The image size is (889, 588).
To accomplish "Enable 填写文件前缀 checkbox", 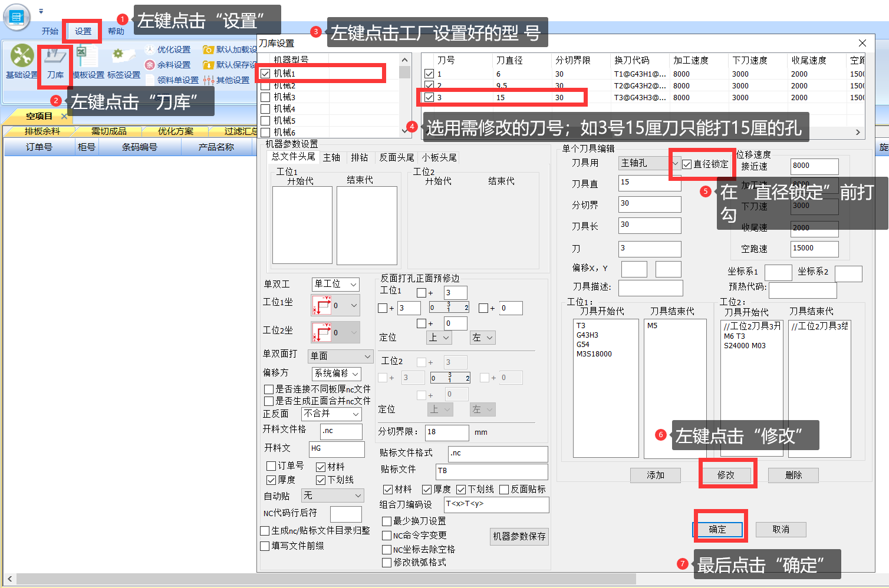I will pyautogui.click(x=265, y=546).
